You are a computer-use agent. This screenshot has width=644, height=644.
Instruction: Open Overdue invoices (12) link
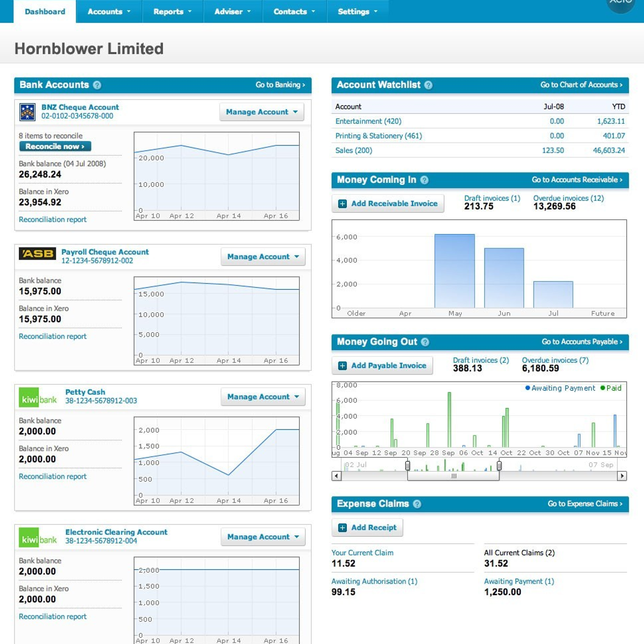[568, 198]
